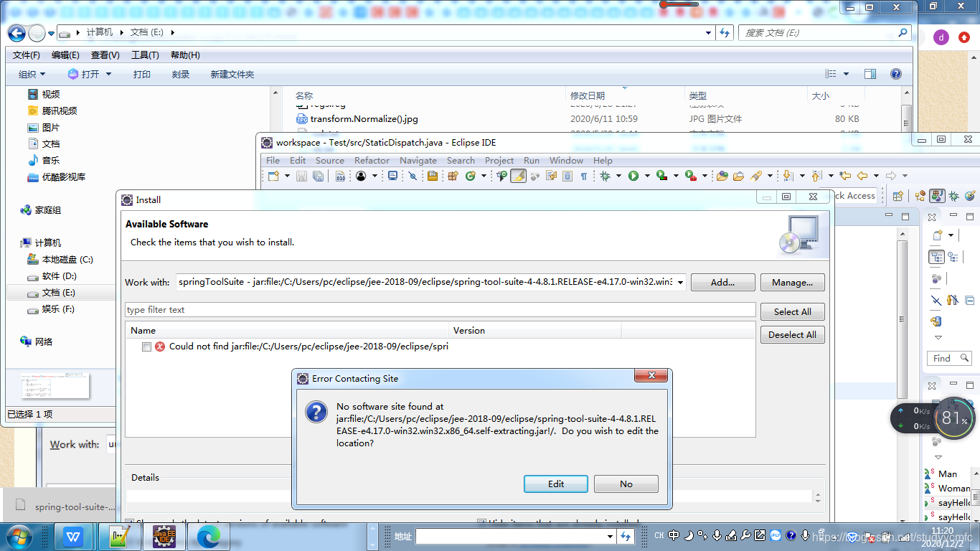Click the Next Annotation arrow icon
This screenshot has width=980, height=551.
tap(787, 176)
